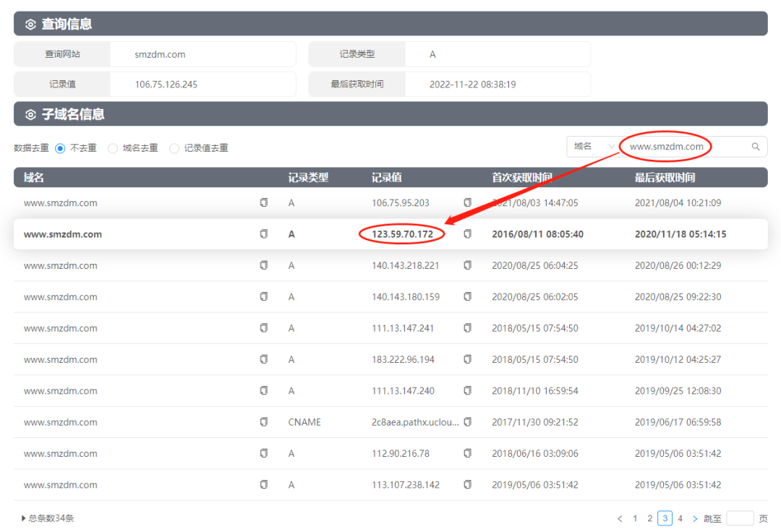Screen dimensions: 781x532
Task: Copy record value 183.222.96.194
Action: pos(467,359)
